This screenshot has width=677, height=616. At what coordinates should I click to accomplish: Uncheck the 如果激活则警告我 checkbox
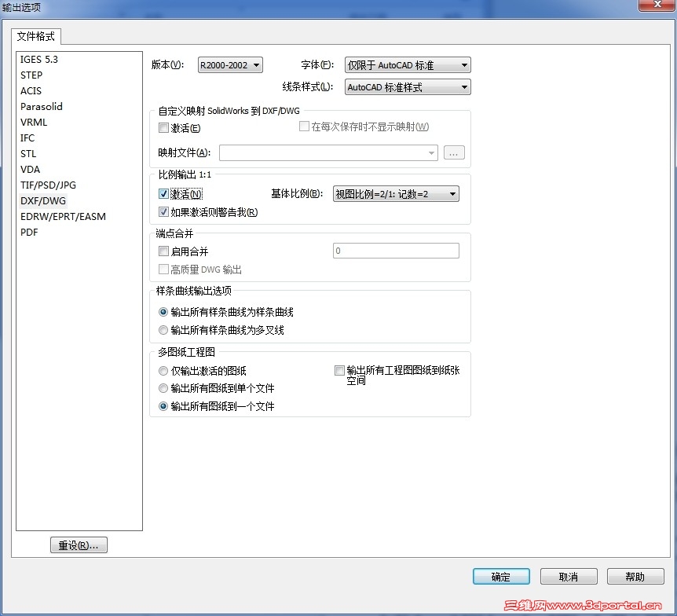(x=163, y=212)
